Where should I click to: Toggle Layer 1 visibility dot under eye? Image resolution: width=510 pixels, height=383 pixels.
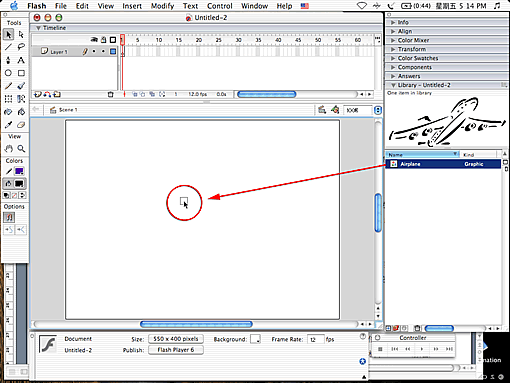(x=94, y=51)
